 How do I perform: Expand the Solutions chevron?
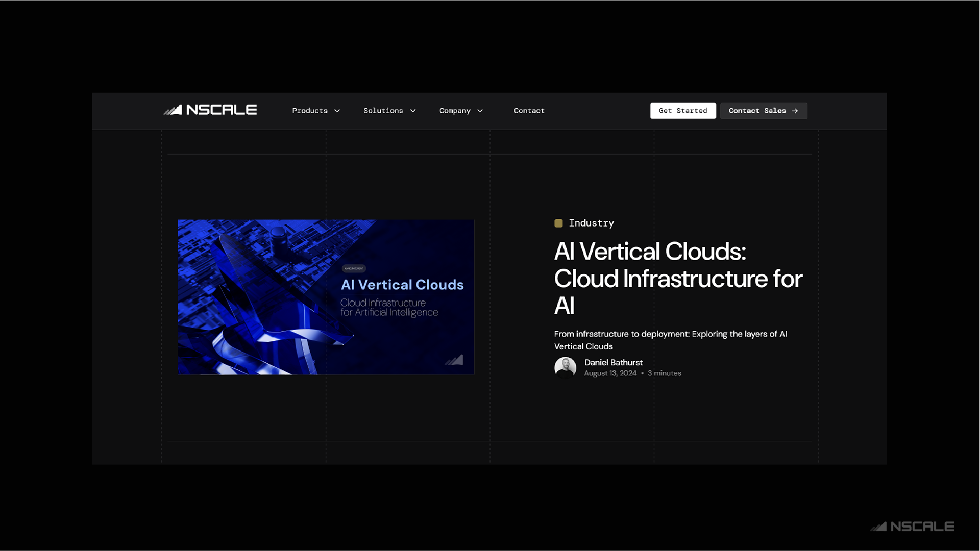coord(413,111)
